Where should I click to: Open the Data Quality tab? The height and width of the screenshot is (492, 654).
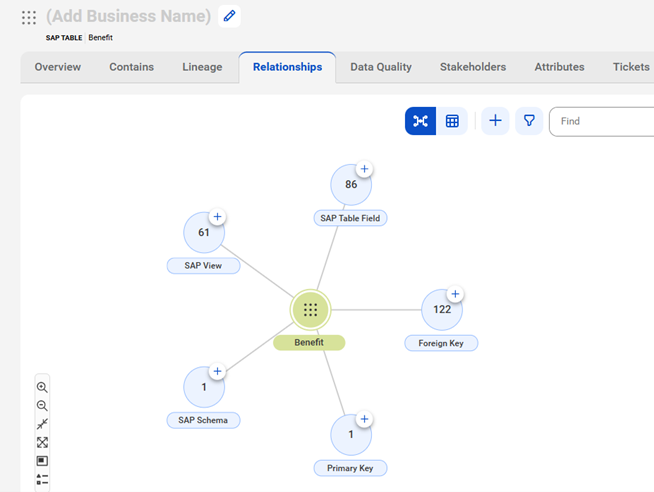381,67
